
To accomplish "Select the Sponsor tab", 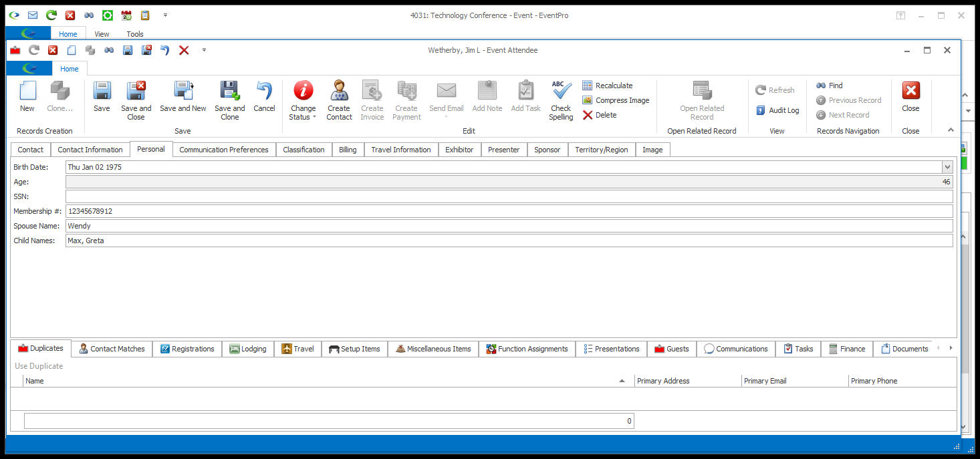I will [547, 150].
